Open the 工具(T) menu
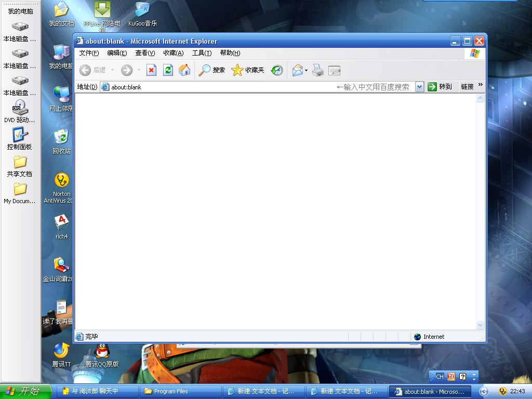 [x=202, y=53]
